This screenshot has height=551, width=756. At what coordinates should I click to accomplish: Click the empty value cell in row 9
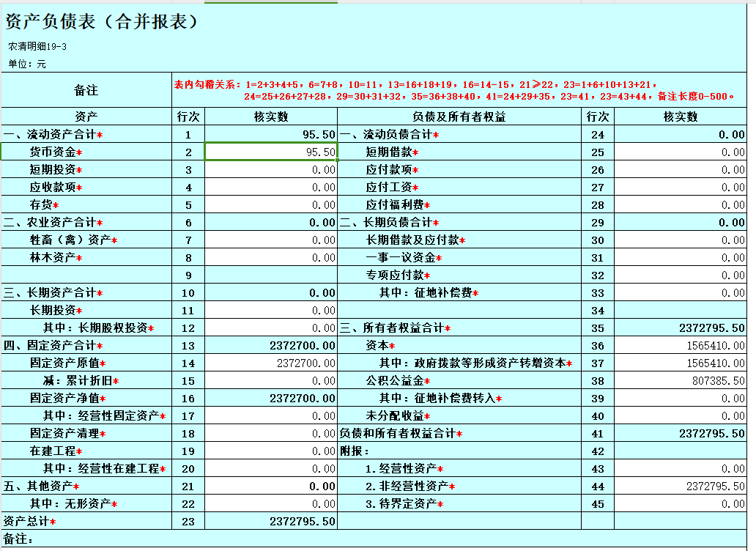click(x=271, y=275)
